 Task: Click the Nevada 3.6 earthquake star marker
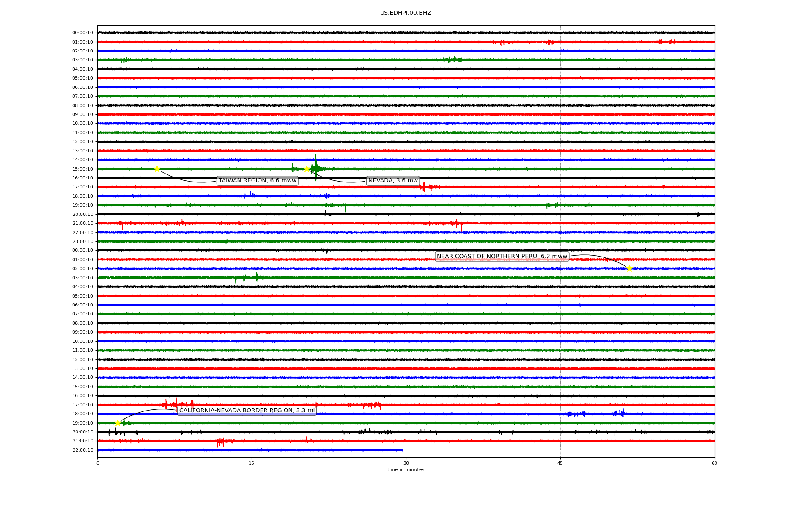(x=307, y=169)
